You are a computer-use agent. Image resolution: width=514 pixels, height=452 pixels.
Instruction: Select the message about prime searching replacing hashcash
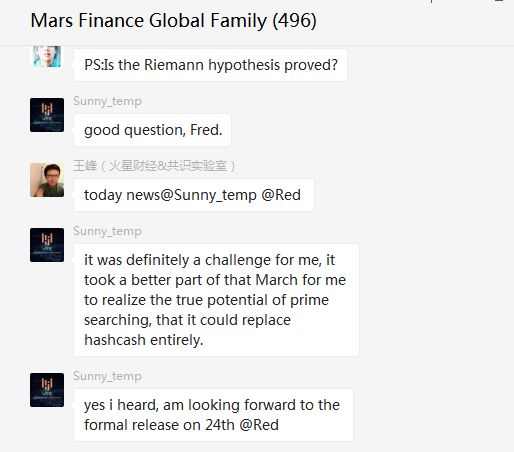pos(216,300)
